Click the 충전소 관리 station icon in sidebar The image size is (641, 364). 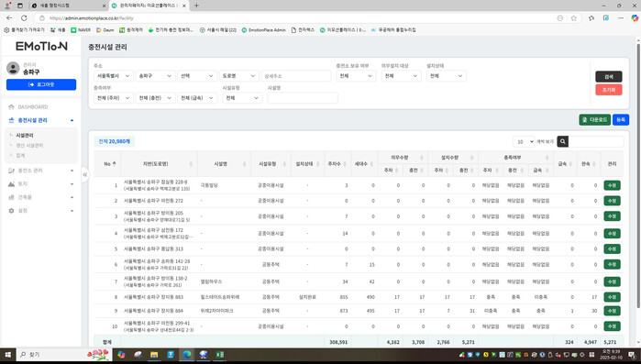pos(11,171)
